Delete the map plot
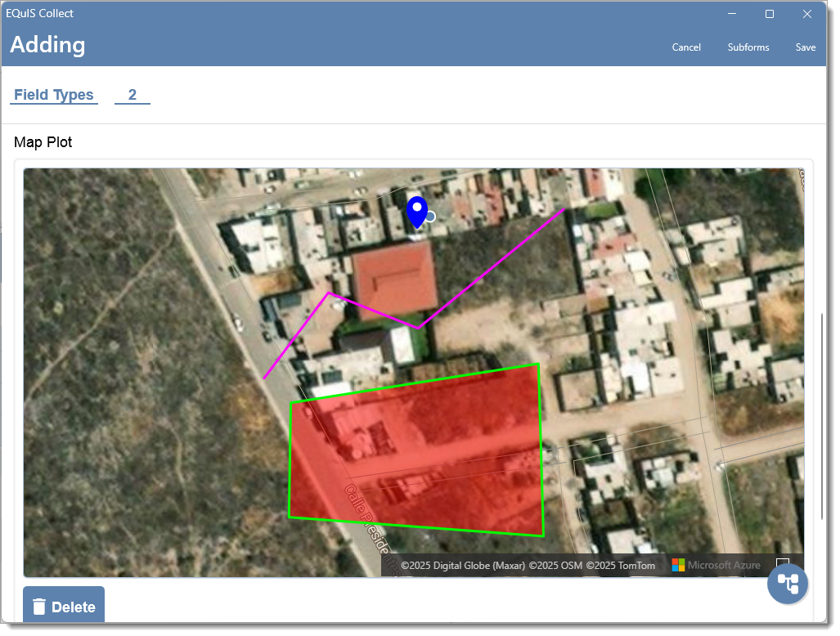 [64, 606]
